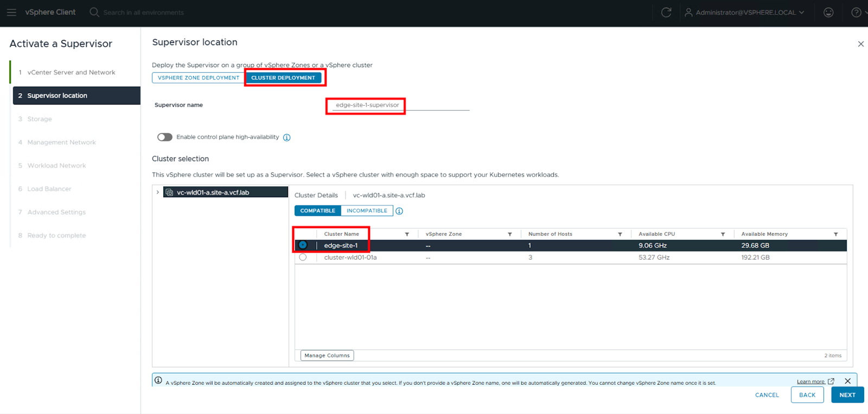
Task: Filter the Cluster Name column
Action: (407, 234)
